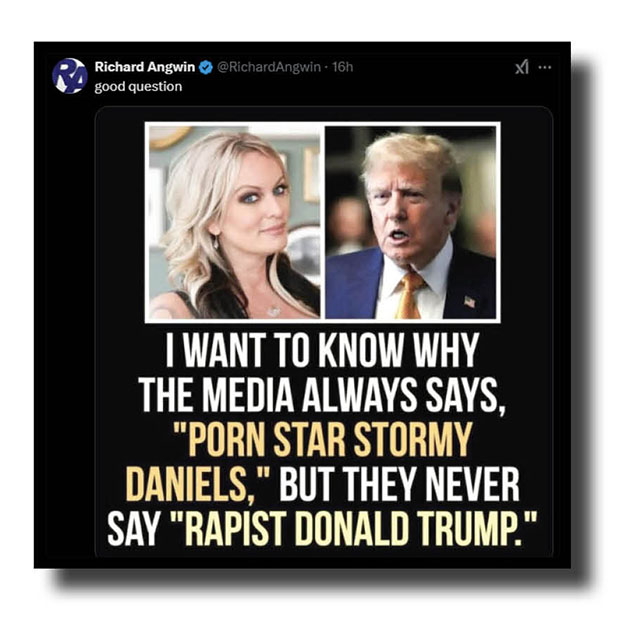Click the American flag lapel pin
Image resolution: width=624 pixels, height=633 pixels.
pos(469,302)
